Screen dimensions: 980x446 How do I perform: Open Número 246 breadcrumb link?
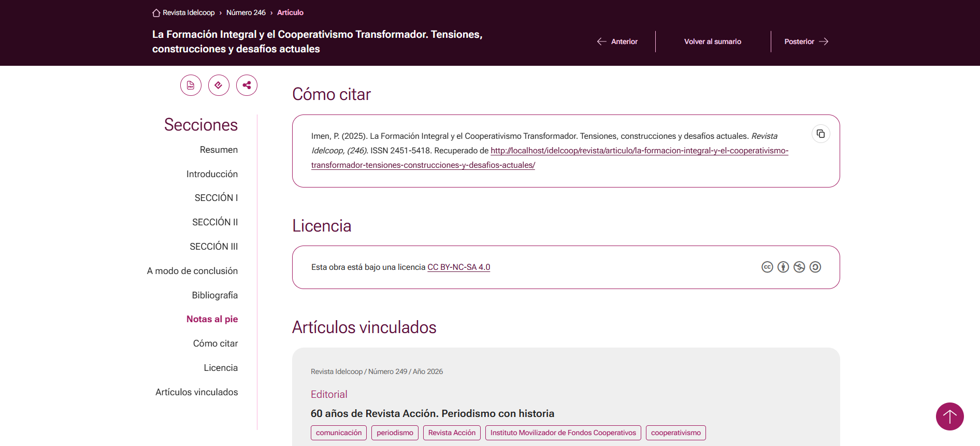pyautogui.click(x=246, y=12)
